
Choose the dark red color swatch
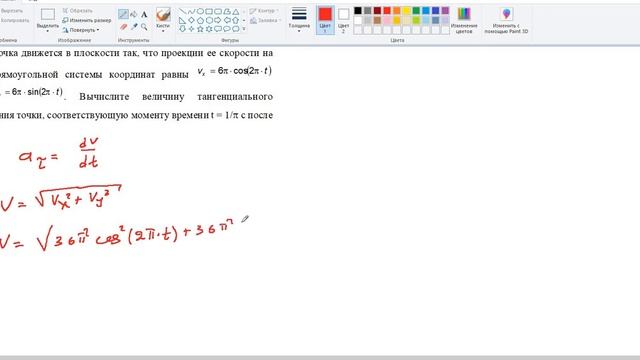tap(378, 11)
